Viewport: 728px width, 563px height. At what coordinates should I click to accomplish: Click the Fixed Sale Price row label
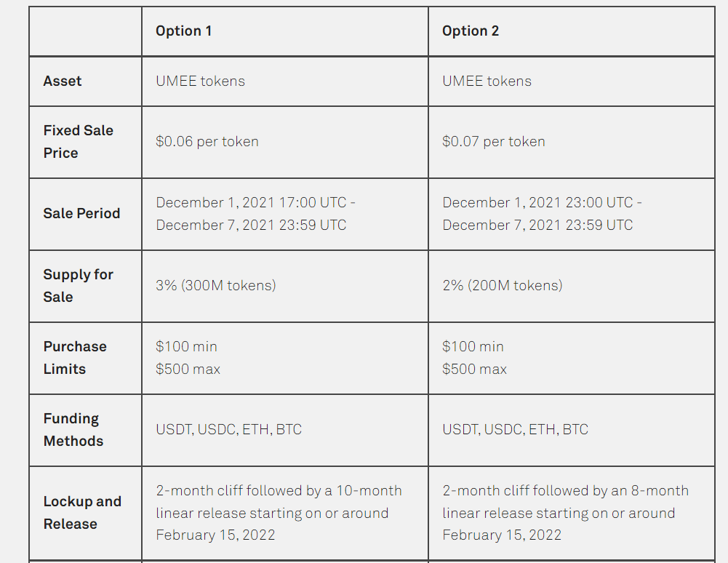(x=78, y=142)
